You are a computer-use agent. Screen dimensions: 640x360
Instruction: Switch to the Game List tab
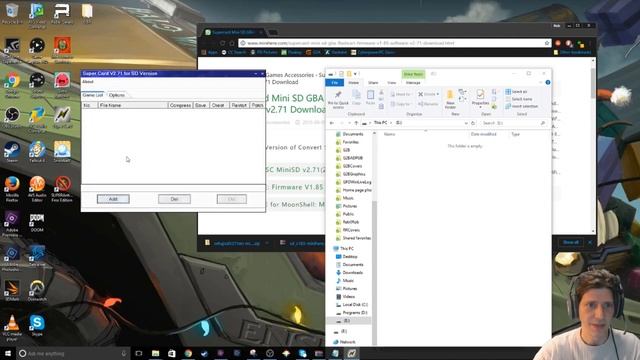click(93, 95)
